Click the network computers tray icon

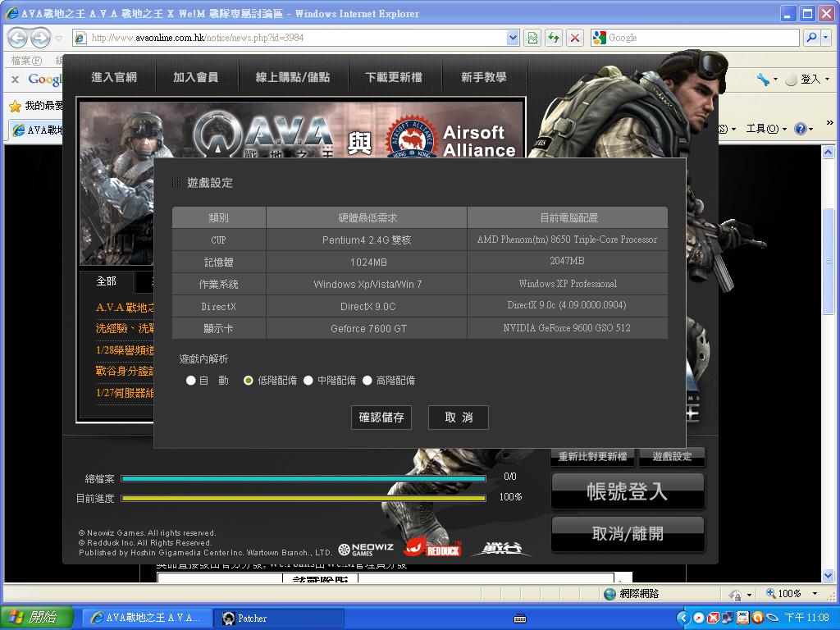coord(728,619)
